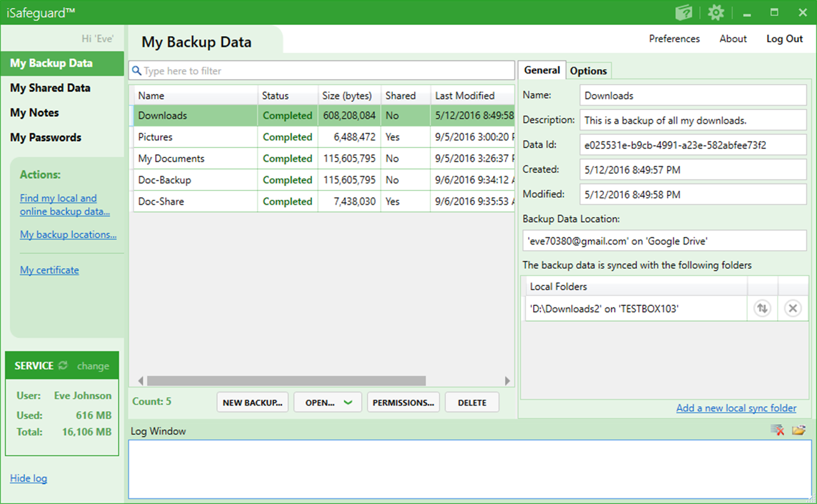Click the 'D:\Downloads2' on 'TESTBOX103' entry
This screenshot has width=817, height=504.
click(x=636, y=308)
